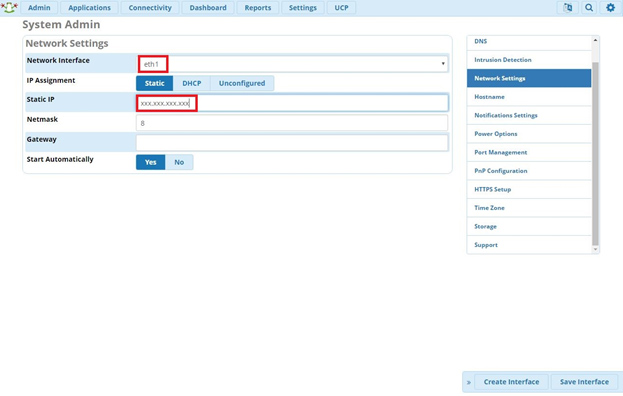Open Time Zone in side menu
The width and height of the screenshot is (623, 396).
529,208
